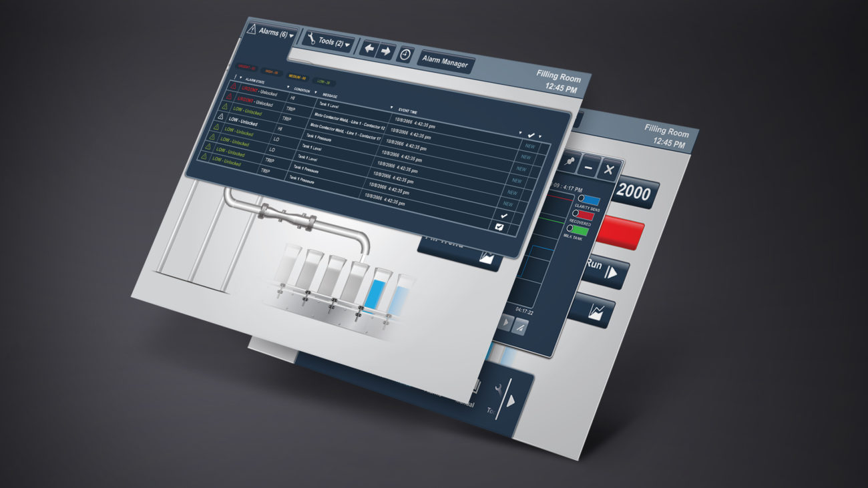Open the Alarm Manager

(447, 60)
